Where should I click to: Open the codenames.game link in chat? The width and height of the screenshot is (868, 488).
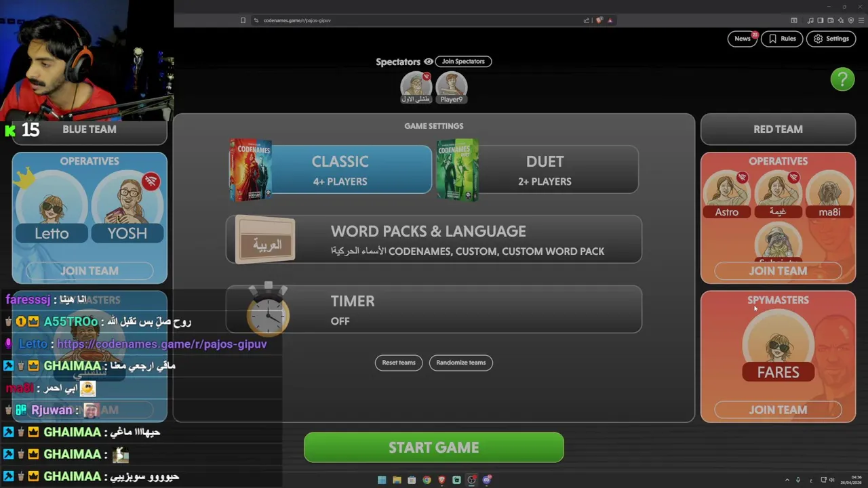coord(162,344)
